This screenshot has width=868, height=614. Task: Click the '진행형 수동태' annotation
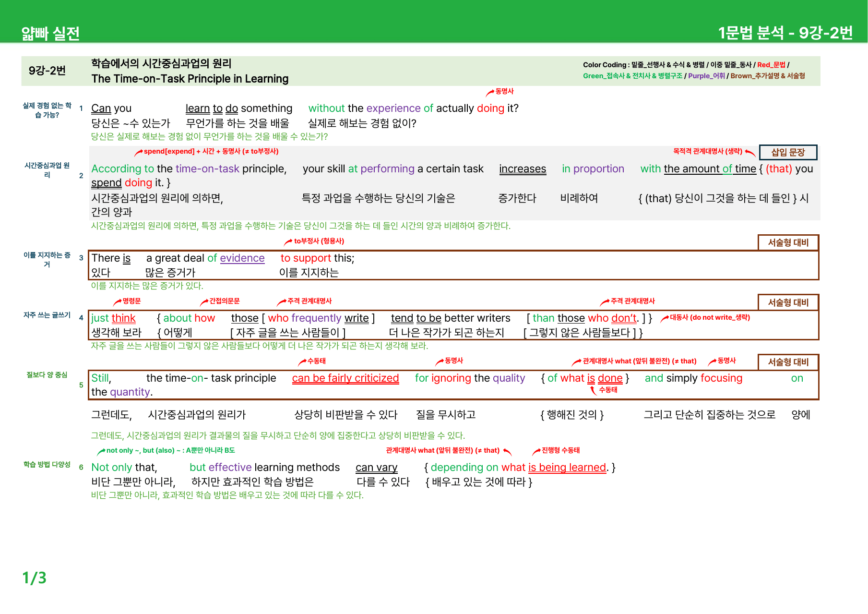pos(560,450)
